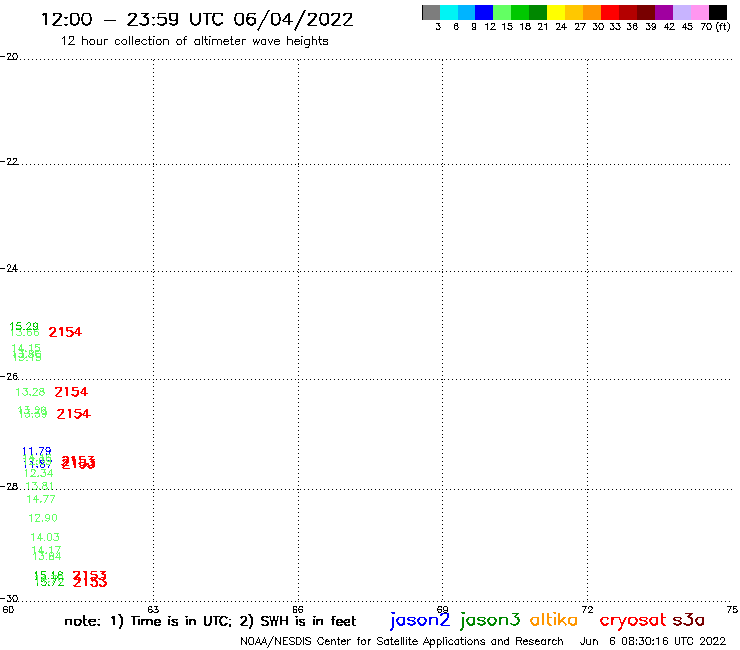The image size is (740, 650).
Task: Click the gray 3 ft legend swatch
Action: (x=431, y=12)
